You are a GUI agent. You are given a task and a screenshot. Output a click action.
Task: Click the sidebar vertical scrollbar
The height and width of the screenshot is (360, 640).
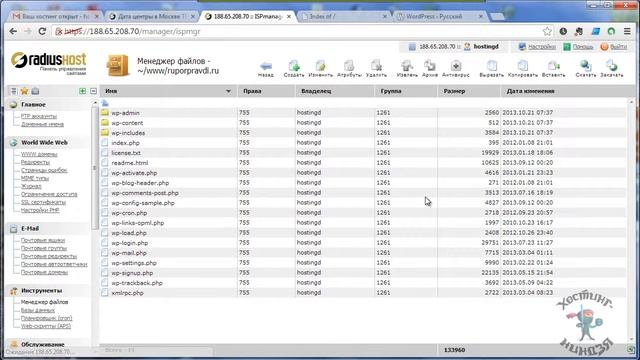[95, 167]
